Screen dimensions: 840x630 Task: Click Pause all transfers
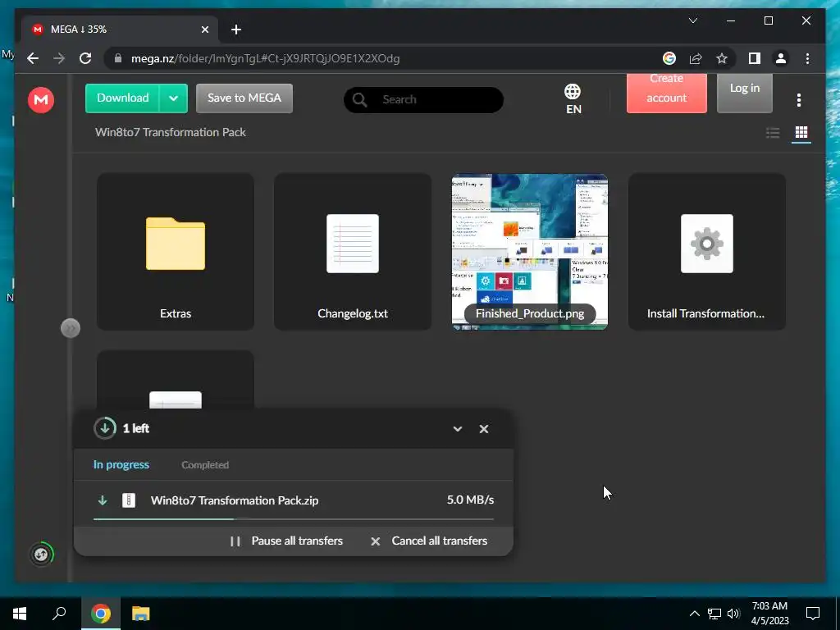(x=286, y=541)
